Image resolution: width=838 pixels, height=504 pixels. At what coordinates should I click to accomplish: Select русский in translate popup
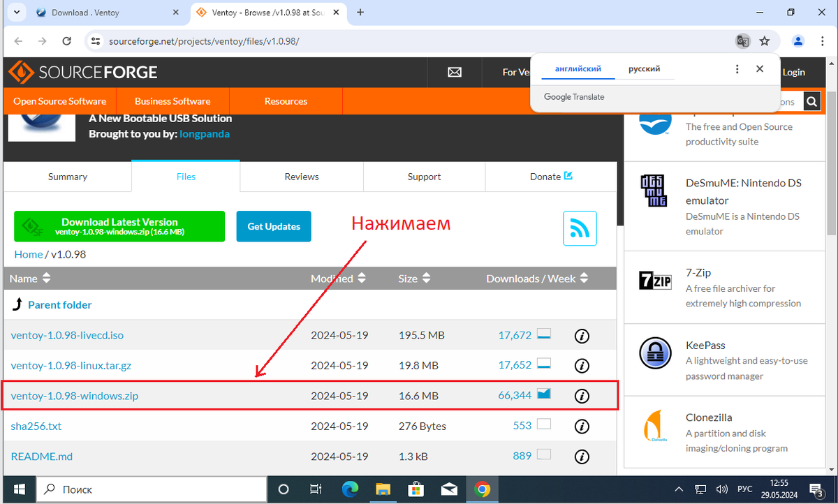[x=644, y=69]
